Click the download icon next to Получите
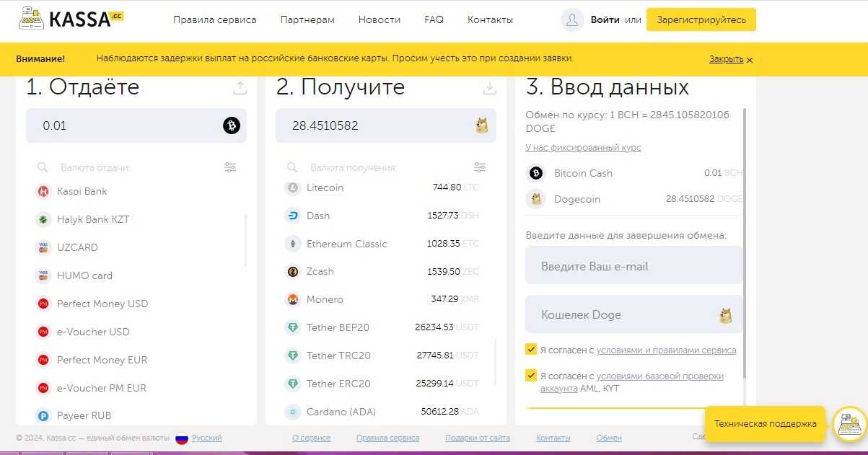868x455 pixels. [490, 88]
